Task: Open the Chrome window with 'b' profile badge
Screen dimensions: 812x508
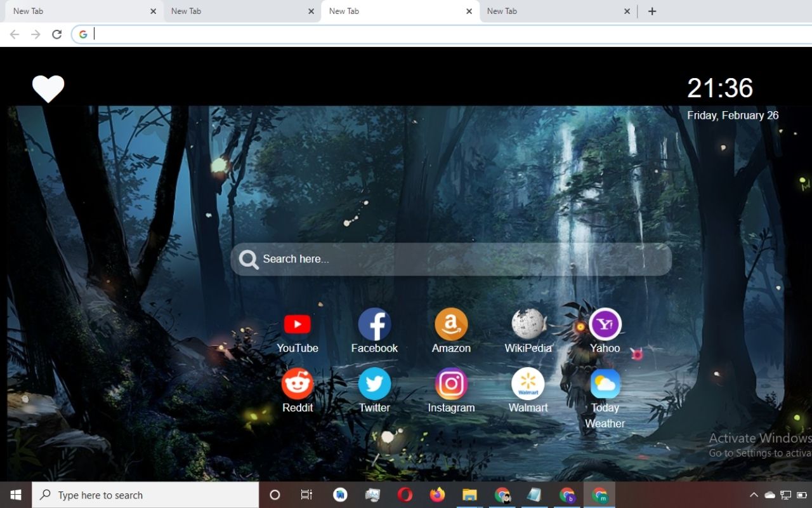Action: click(x=567, y=495)
